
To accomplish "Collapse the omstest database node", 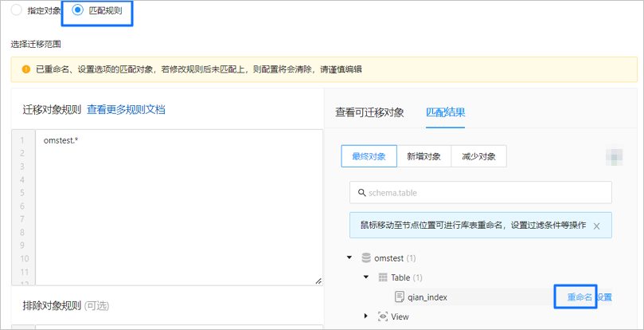I will pyautogui.click(x=349, y=258).
